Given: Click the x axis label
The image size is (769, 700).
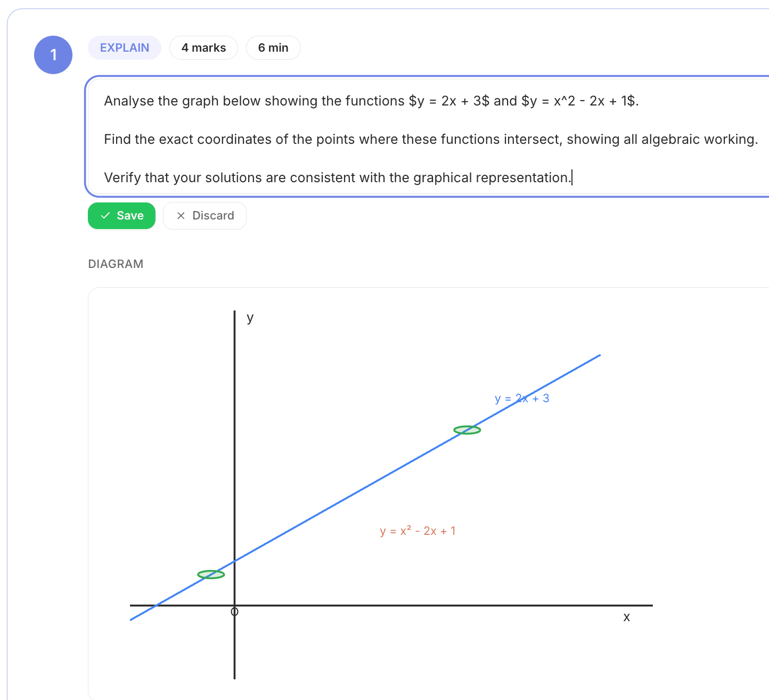Looking at the screenshot, I should coord(626,617).
